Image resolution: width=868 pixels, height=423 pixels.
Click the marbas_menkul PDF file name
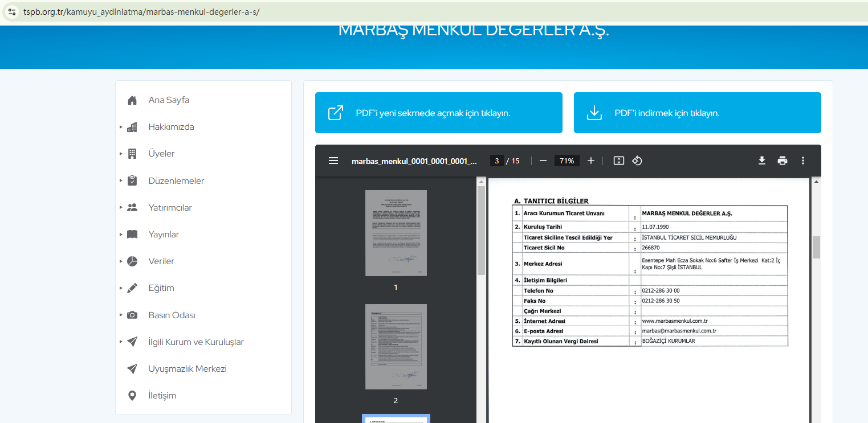click(x=414, y=161)
